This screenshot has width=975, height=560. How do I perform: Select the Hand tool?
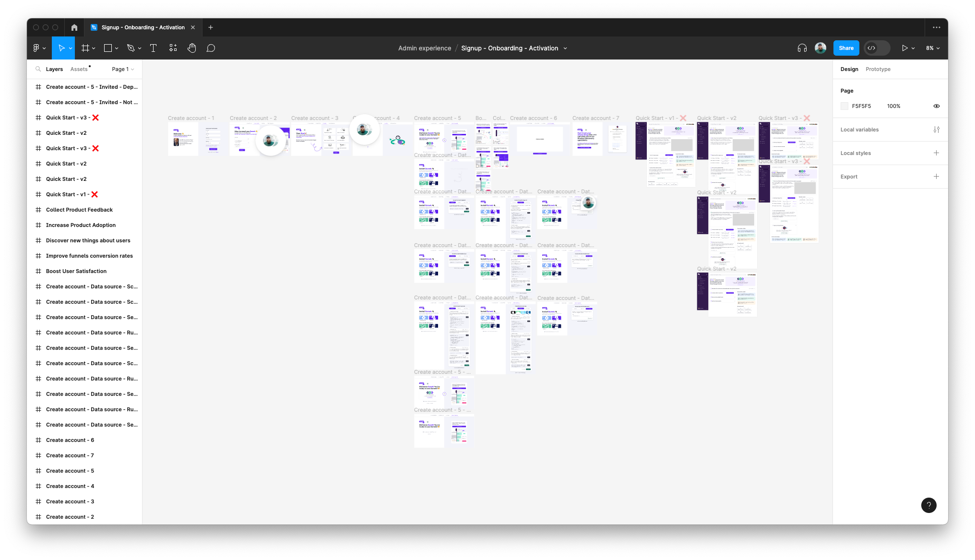click(192, 48)
